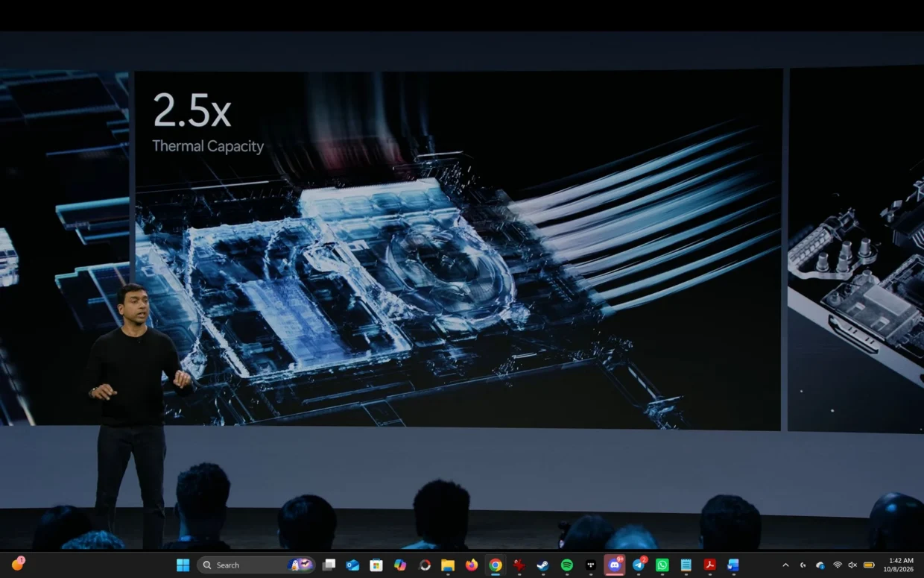Open Microsoft Word from the taskbar
924x578 pixels.
tap(734, 565)
